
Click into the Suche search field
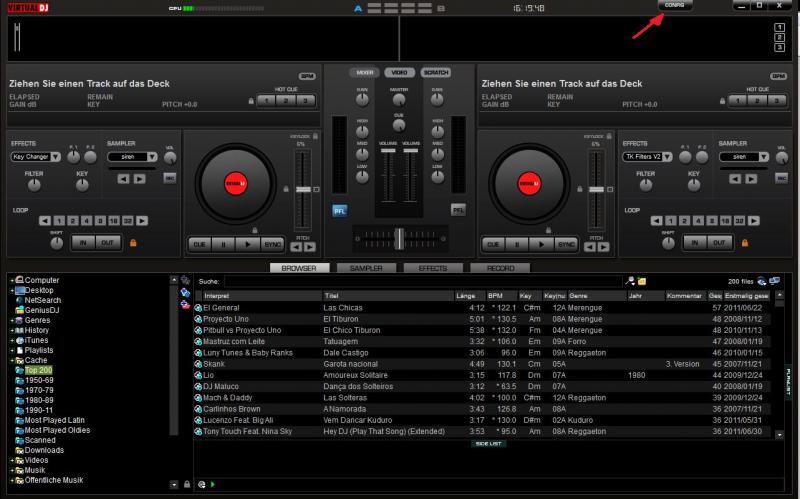[423, 281]
